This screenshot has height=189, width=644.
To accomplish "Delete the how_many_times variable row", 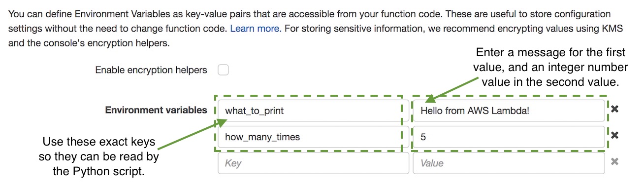I will click(614, 136).
